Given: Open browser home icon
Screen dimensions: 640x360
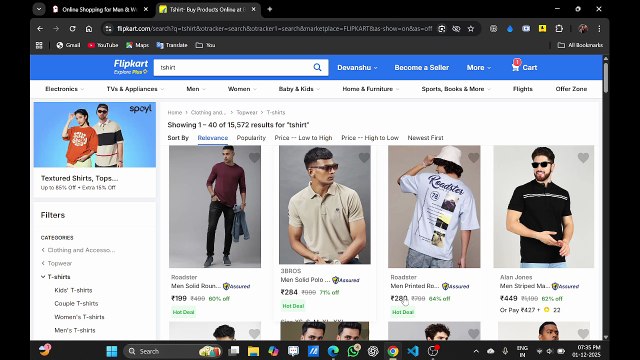Looking at the screenshot, I should [x=89, y=29].
